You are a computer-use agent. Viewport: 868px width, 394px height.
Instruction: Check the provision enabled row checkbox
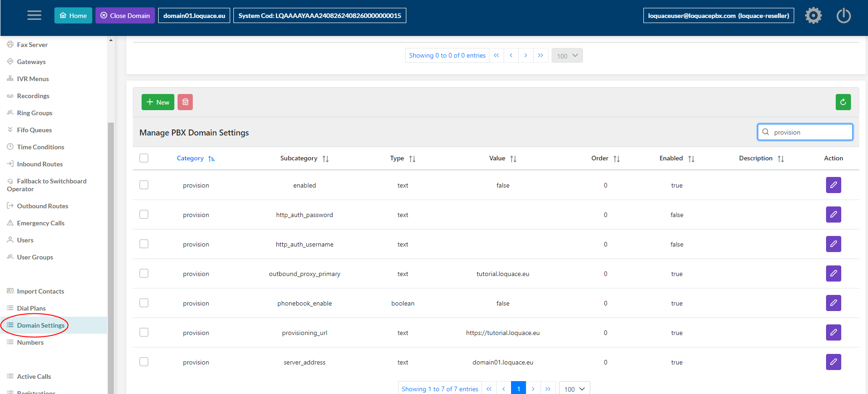point(144,185)
